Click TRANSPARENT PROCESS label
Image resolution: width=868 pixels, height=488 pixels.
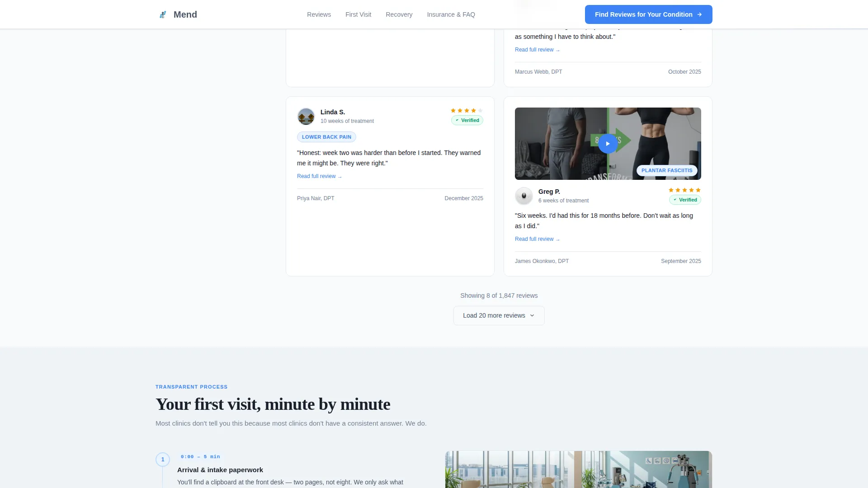click(x=191, y=387)
